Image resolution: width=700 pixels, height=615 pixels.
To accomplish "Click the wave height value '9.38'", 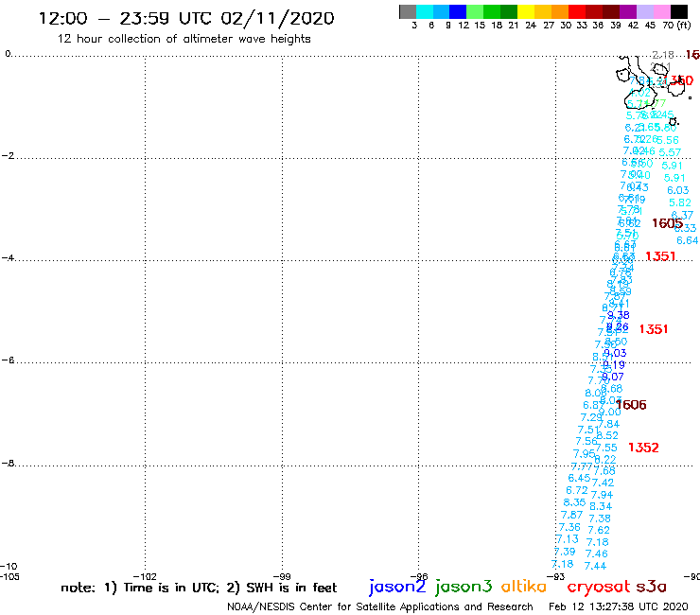I will [x=619, y=315].
